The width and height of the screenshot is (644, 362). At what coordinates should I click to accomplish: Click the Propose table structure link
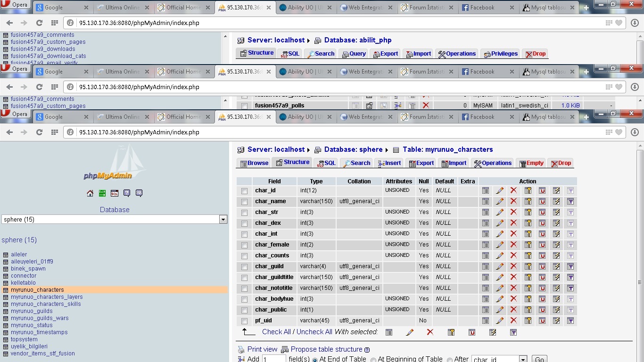(x=327, y=349)
